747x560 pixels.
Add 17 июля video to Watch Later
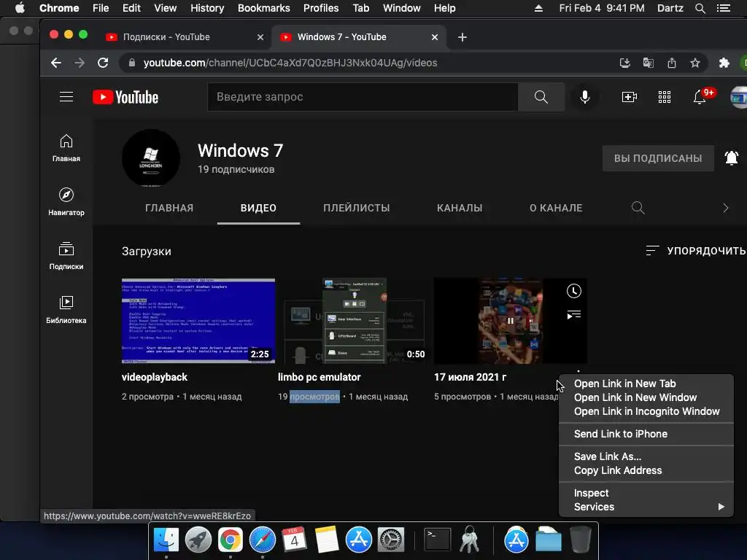573,291
